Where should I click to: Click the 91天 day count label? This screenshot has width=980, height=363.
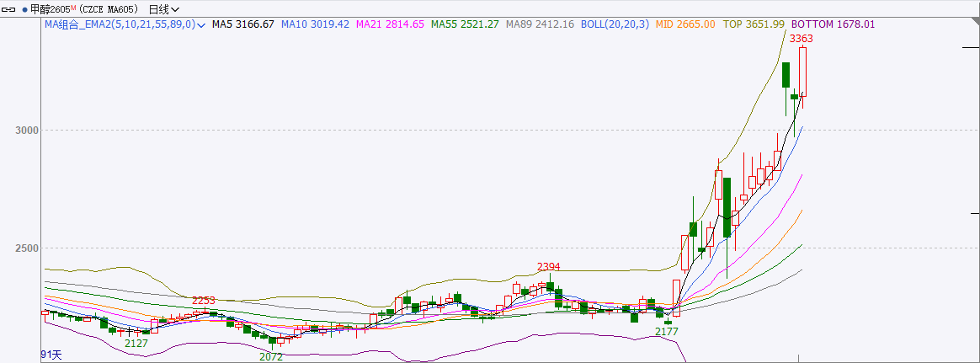click(51, 355)
